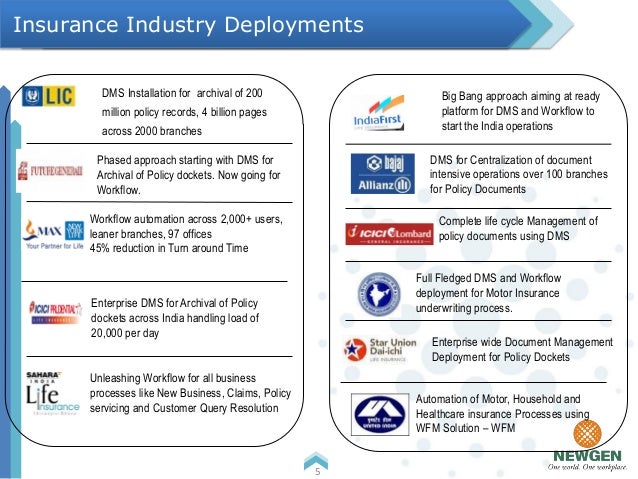This screenshot has height=479, width=638.
Task: Click the United India oval logo
Action: [x=380, y=414]
